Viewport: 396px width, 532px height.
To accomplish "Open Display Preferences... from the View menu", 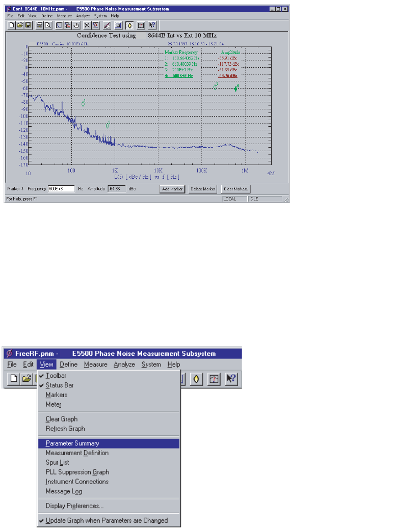I will (109, 506).
